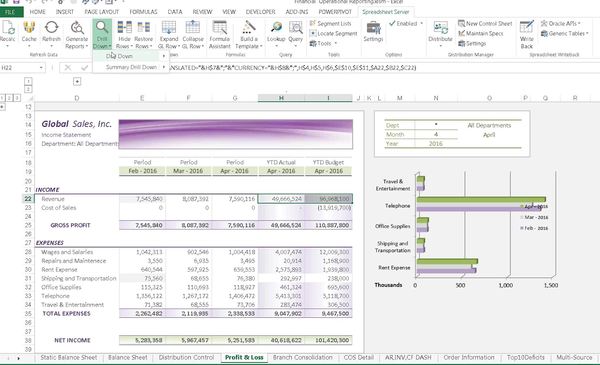Switch to the Balance Sheet tab
This screenshot has height=365, width=600.
[x=127, y=357]
